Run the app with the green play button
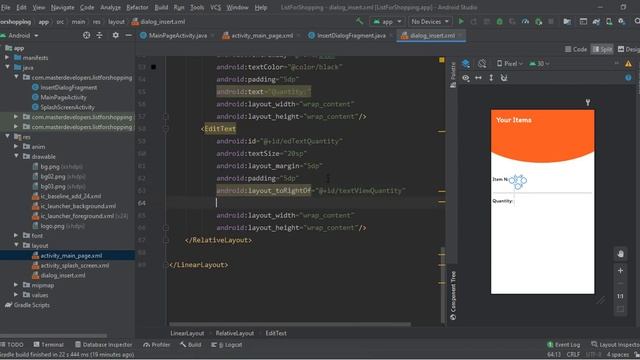Viewport: 640px width, 360px height. coord(461,21)
